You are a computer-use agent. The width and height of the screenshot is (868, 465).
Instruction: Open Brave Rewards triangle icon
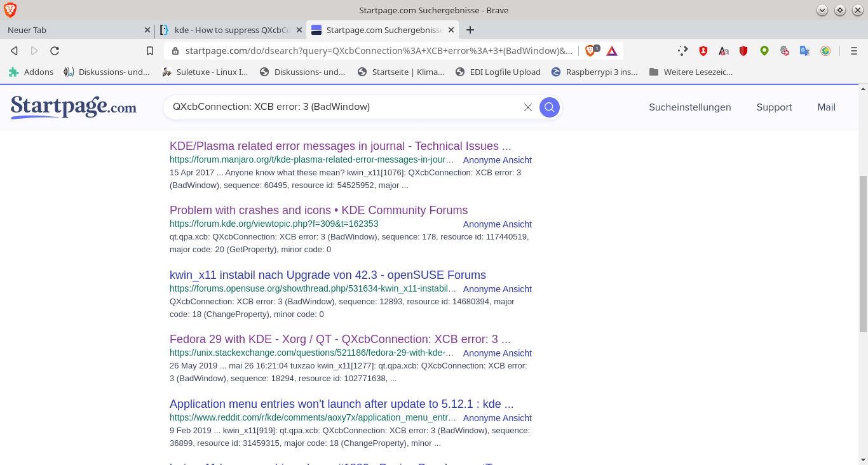(612, 51)
